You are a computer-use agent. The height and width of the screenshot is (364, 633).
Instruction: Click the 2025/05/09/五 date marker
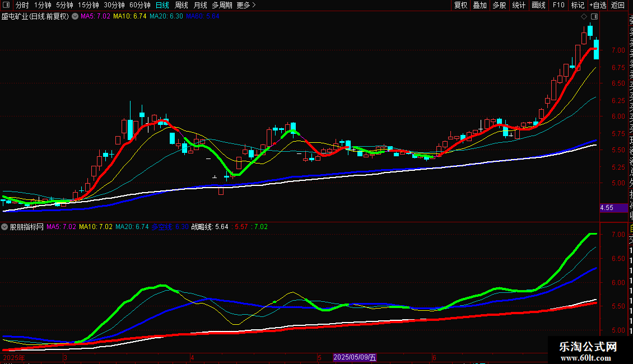coord(355,357)
